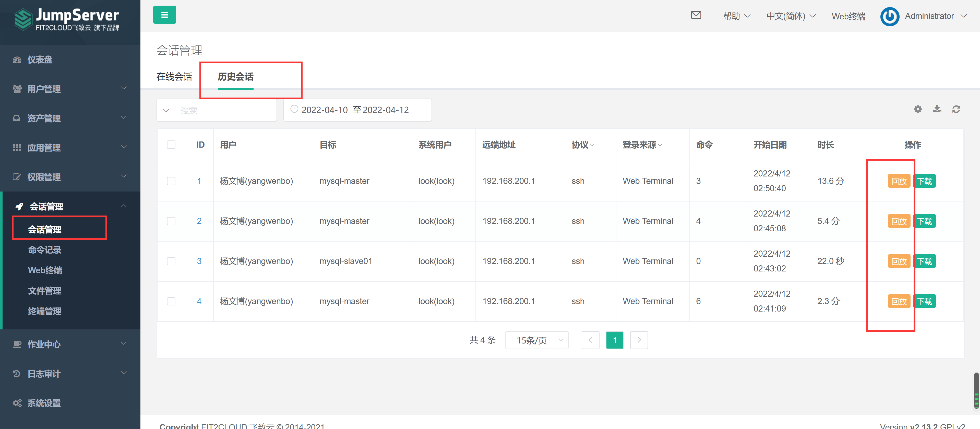This screenshot has height=429, width=980.
Task: Select page 1 in pagination
Action: tap(614, 340)
